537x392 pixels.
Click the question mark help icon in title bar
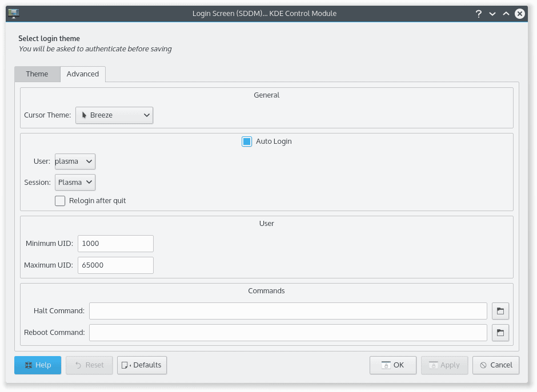pyautogui.click(x=478, y=14)
